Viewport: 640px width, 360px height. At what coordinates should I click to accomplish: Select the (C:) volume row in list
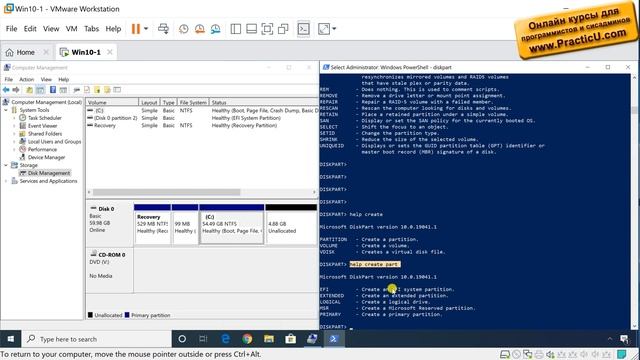(202, 111)
